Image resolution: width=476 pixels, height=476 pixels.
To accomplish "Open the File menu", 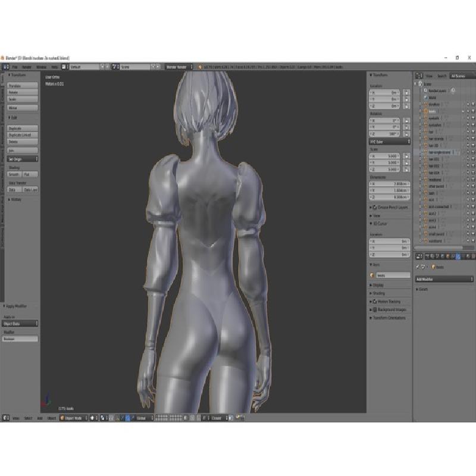I will tap(15, 67).
